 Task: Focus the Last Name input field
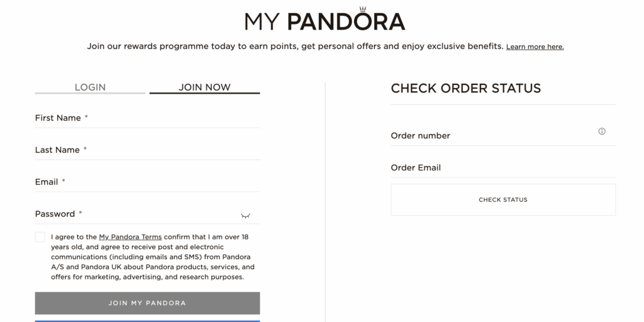click(x=147, y=150)
